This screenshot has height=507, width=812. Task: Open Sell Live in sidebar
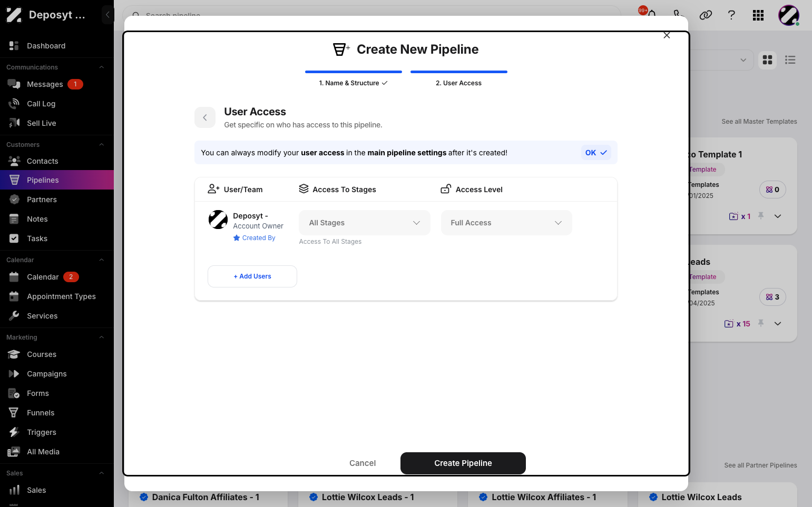57,123
